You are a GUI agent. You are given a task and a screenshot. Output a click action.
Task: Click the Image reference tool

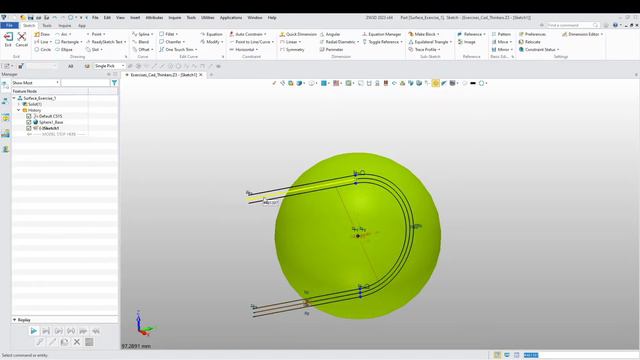point(467,42)
